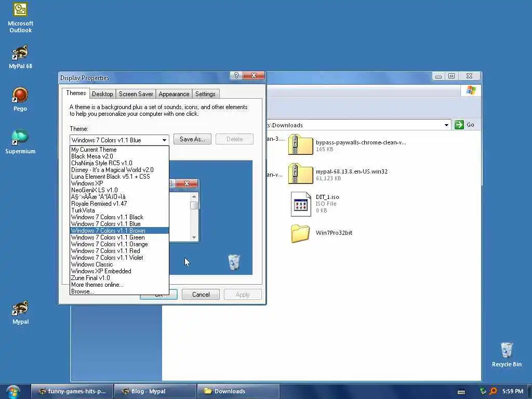Screen dimensions: 532x399
Task: Select the Pego desktop shortcut
Action: coord(20,99)
